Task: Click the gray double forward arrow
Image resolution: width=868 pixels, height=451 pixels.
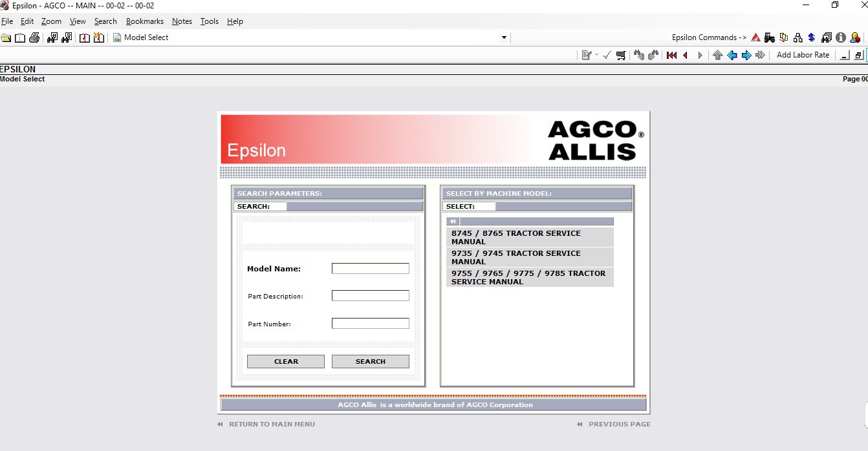Action: tap(761, 55)
